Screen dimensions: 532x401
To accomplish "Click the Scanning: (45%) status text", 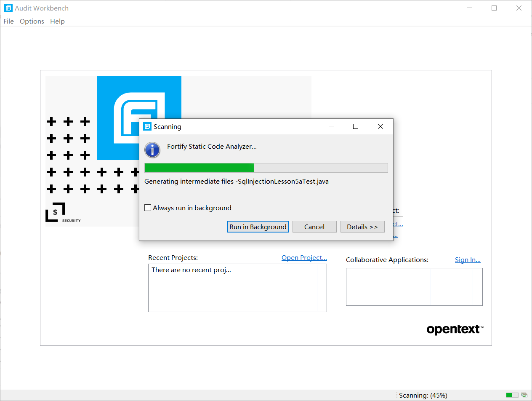I will (x=423, y=395).
